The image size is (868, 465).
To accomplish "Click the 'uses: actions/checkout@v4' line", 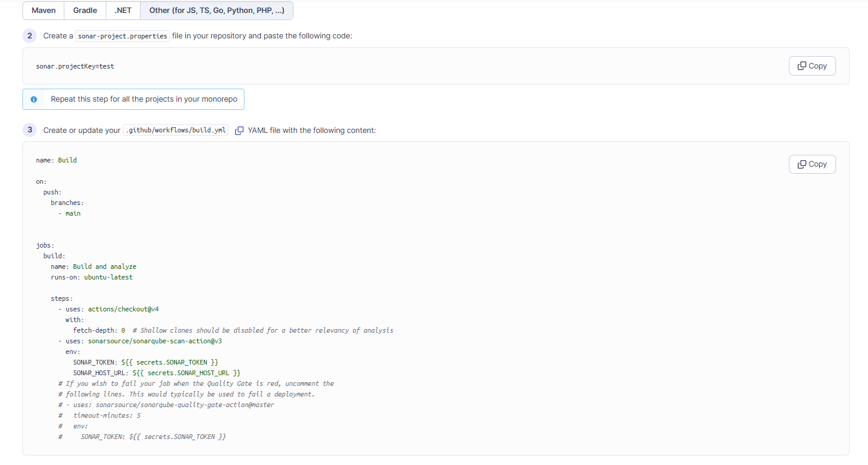I will [109, 309].
